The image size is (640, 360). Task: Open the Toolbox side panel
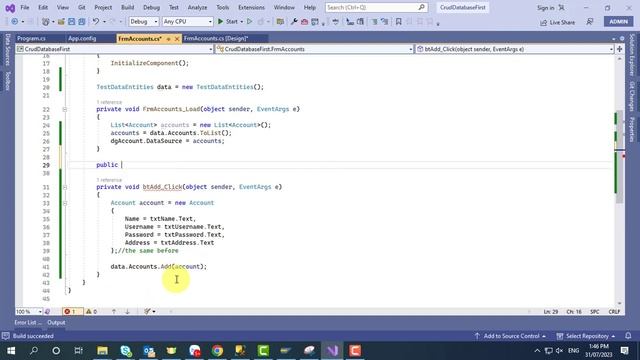[x=8, y=80]
